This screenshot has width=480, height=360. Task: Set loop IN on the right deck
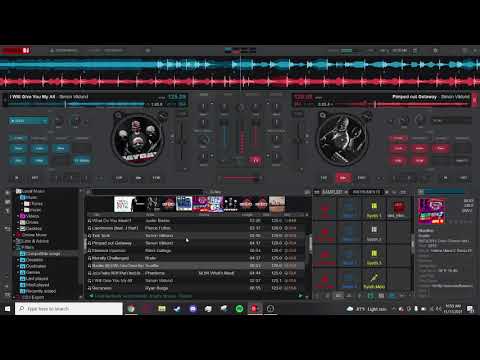coord(445,178)
